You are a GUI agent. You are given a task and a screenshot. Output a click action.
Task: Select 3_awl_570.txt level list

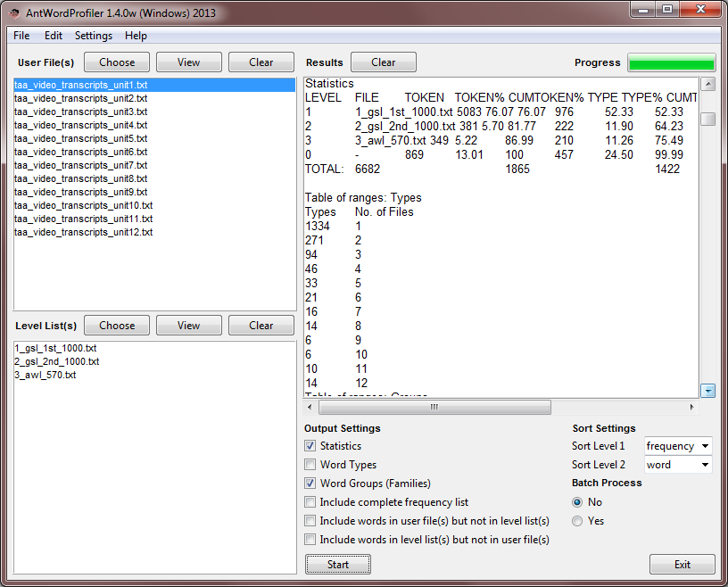(154, 376)
